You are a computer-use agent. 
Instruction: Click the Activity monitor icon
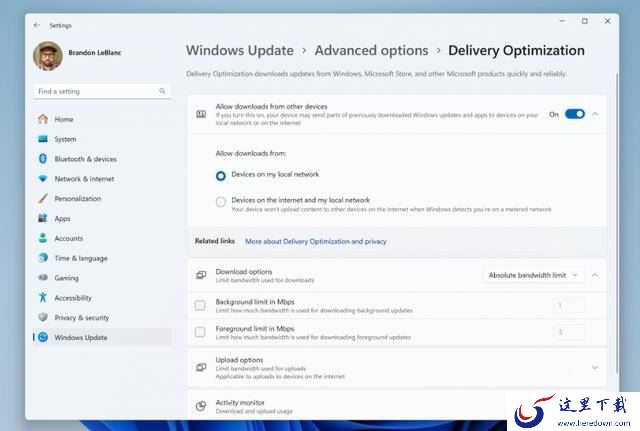pyautogui.click(x=201, y=406)
